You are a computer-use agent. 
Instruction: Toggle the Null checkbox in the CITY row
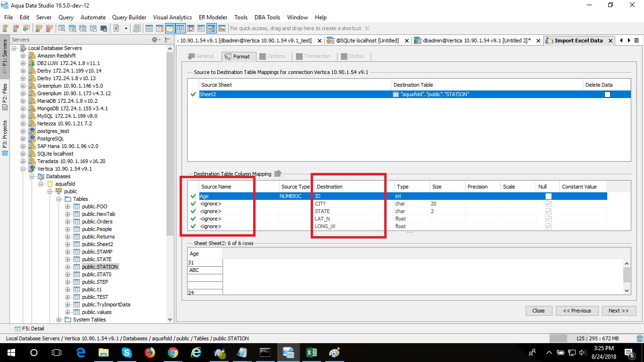[548, 204]
